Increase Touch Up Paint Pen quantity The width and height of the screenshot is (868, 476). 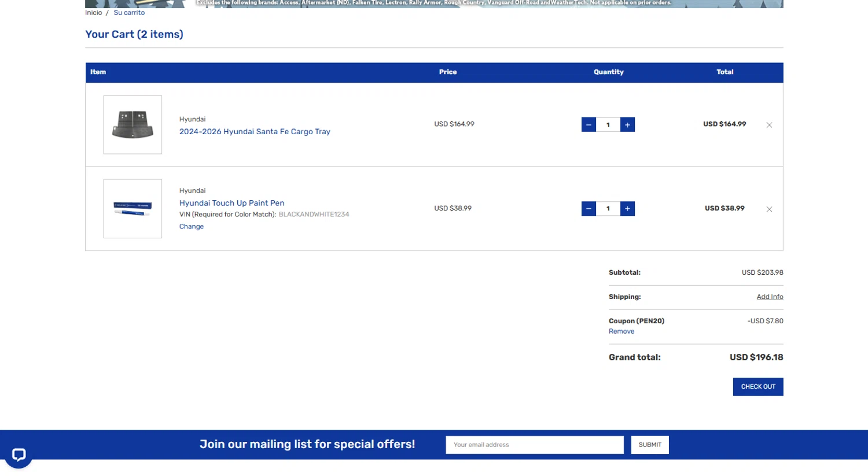point(627,209)
